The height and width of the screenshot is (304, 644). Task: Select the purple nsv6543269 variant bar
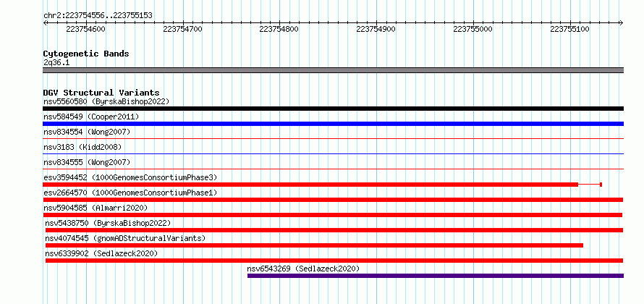click(x=436, y=276)
